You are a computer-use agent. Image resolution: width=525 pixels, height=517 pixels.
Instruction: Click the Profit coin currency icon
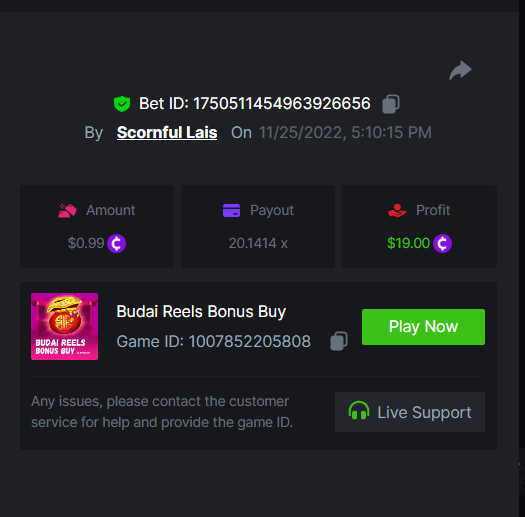pos(442,243)
